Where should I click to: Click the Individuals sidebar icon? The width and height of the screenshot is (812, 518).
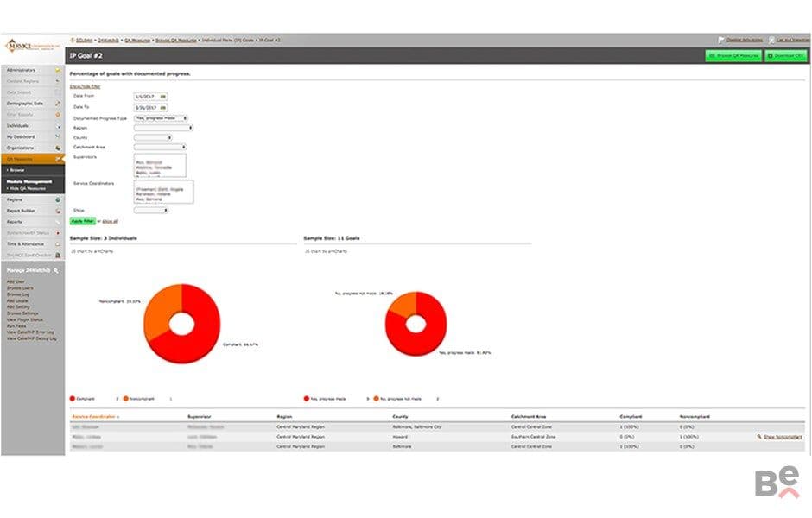click(58, 126)
